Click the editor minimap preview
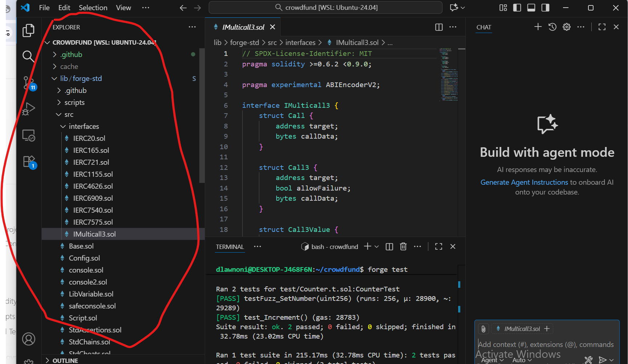Image resolution: width=628 pixels, height=364 pixels. pyautogui.click(x=448, y=74)
